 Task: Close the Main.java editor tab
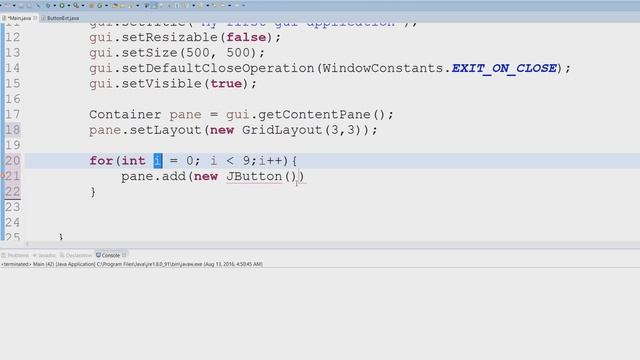pyautogui.click(x=35, y=18)
